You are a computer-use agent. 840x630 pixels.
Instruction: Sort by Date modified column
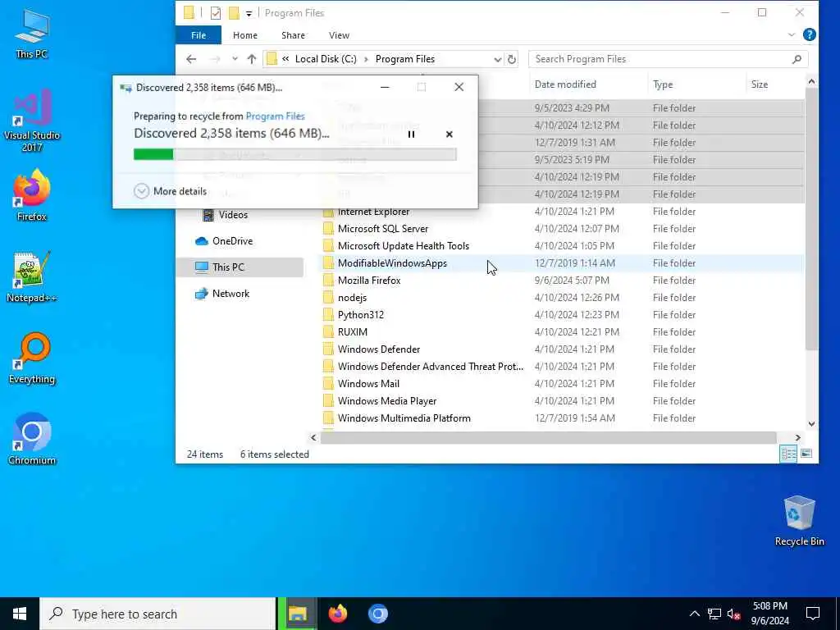[x=565, y=84]
